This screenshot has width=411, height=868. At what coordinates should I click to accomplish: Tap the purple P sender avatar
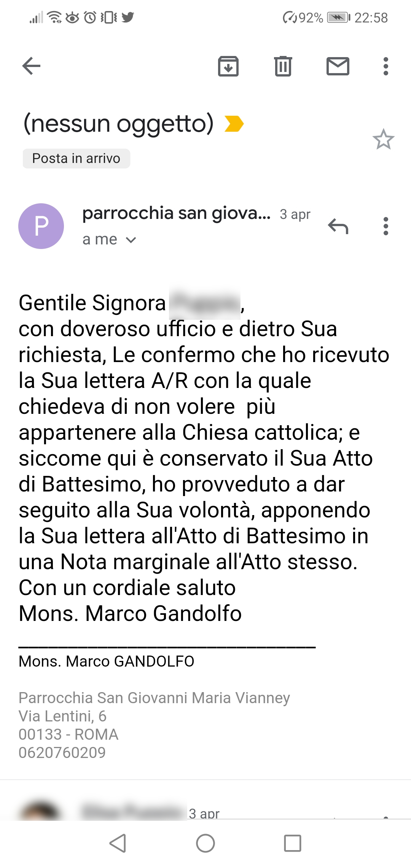coord(41,226)
